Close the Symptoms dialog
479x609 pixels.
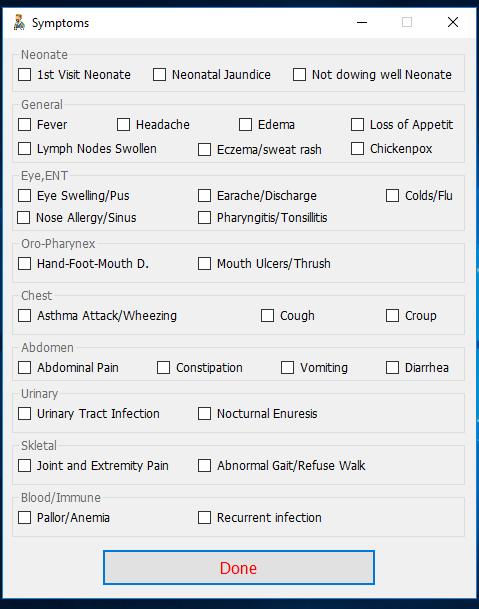click(x=453, y=23)
